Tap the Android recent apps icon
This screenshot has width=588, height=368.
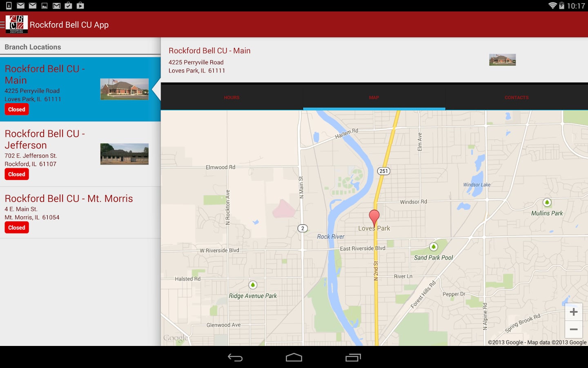click(x=353, y=357)
